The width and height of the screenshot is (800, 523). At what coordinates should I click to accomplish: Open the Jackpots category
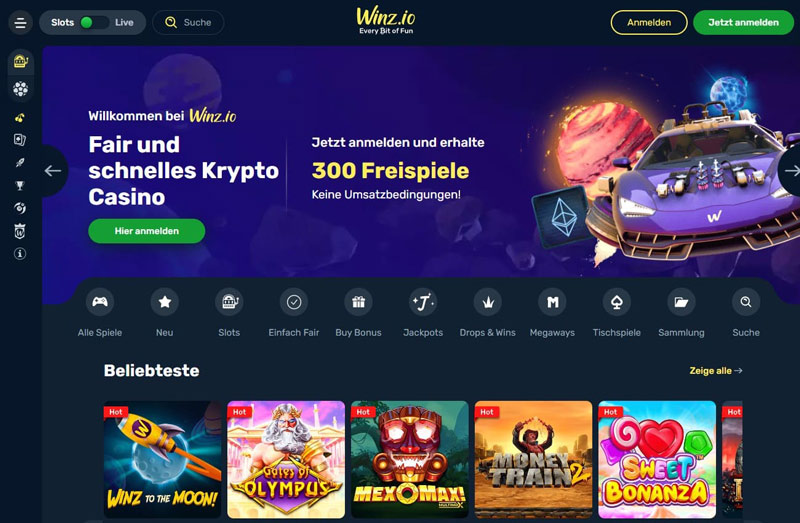tap(423, 312)
